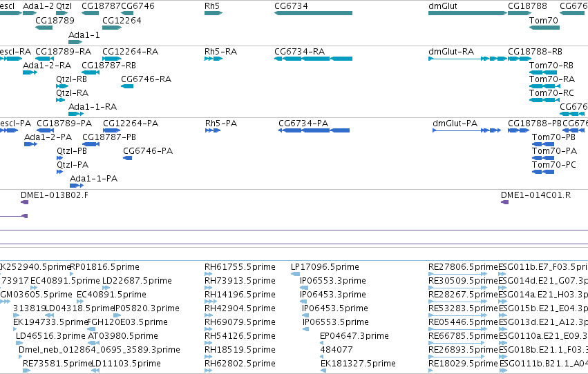
Task: Select transcript CG18787-RB
Action: point(91,72)
